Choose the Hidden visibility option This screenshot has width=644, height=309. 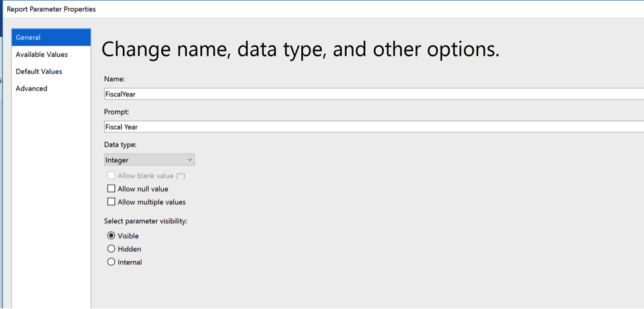[111, 249]
